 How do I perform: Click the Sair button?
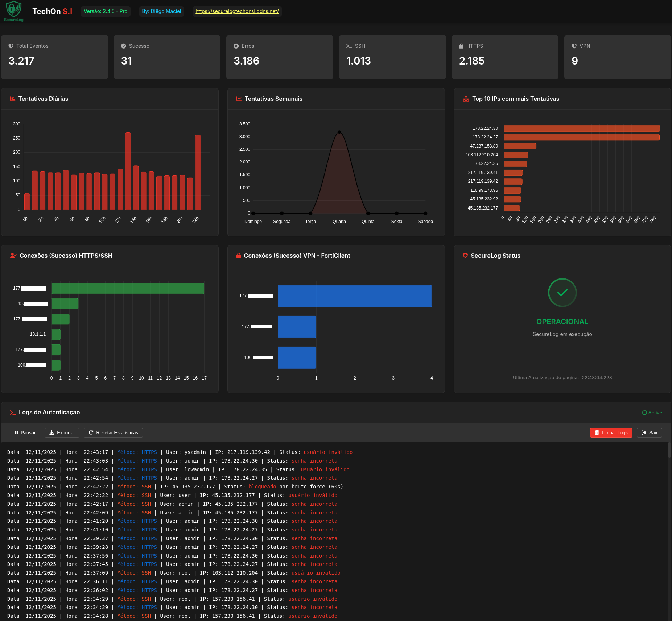point(649,432)
